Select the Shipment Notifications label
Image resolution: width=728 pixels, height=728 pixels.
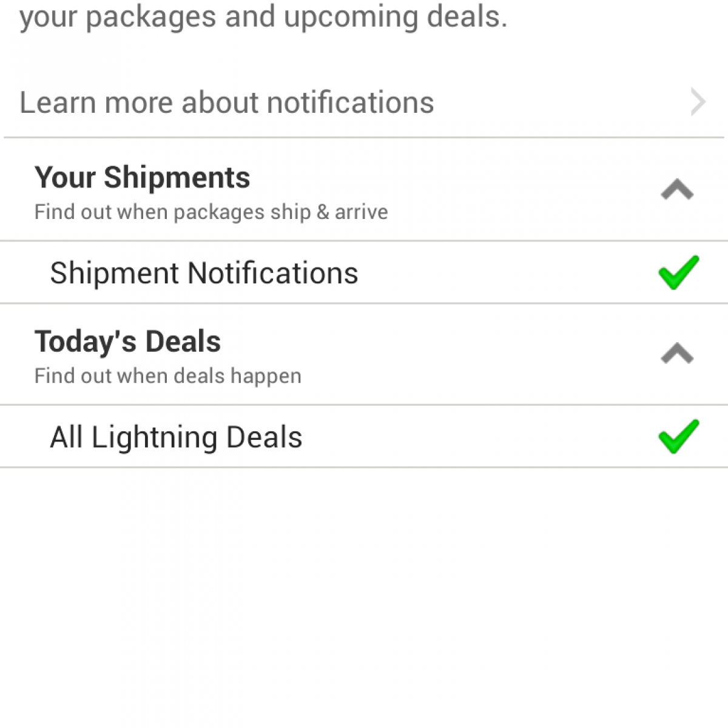(204, 273)
